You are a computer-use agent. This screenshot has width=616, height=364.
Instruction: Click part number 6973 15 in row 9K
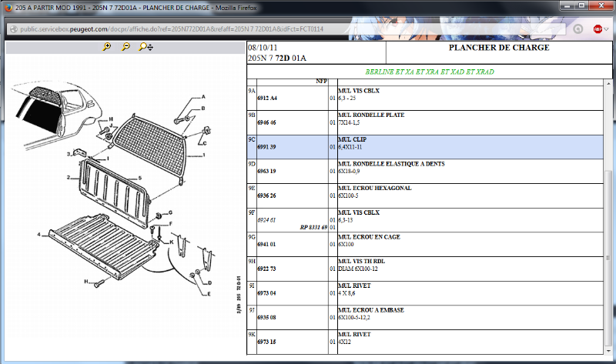point(267,342)
